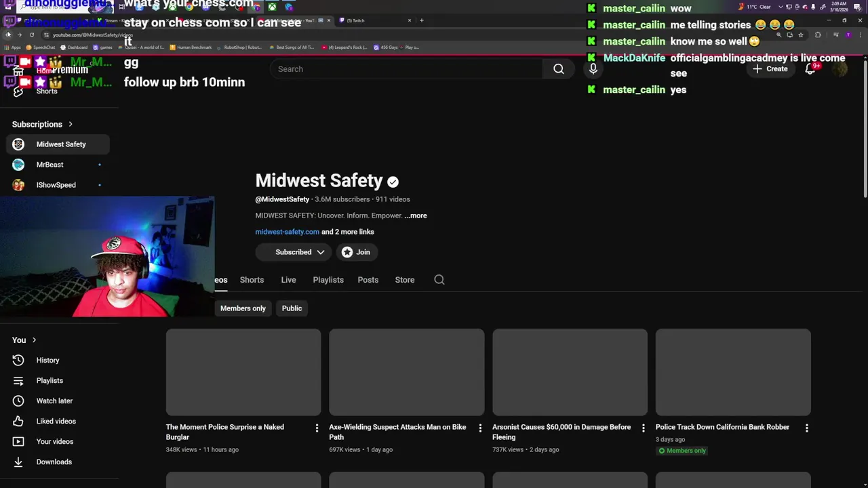This screenshot has width=868, height=488.
Task: Open the Arsonist $60,000 Damage video thumbnail
Action: tap(570, 372)
